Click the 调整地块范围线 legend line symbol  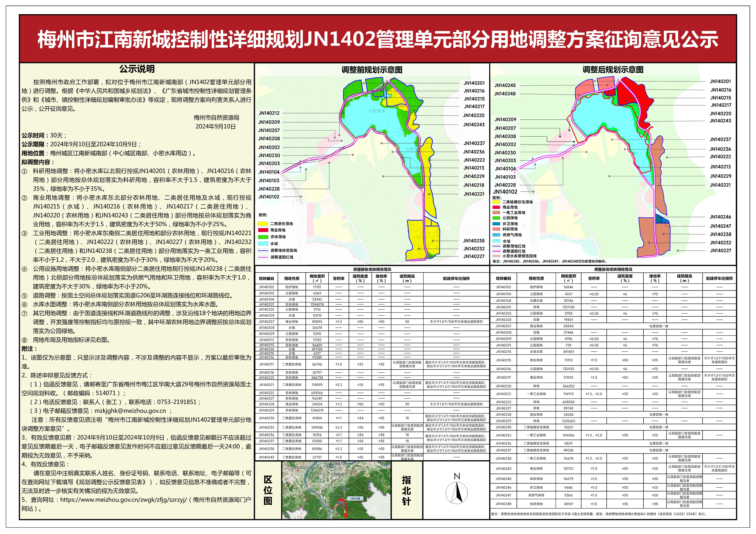(x=263, y=251)
